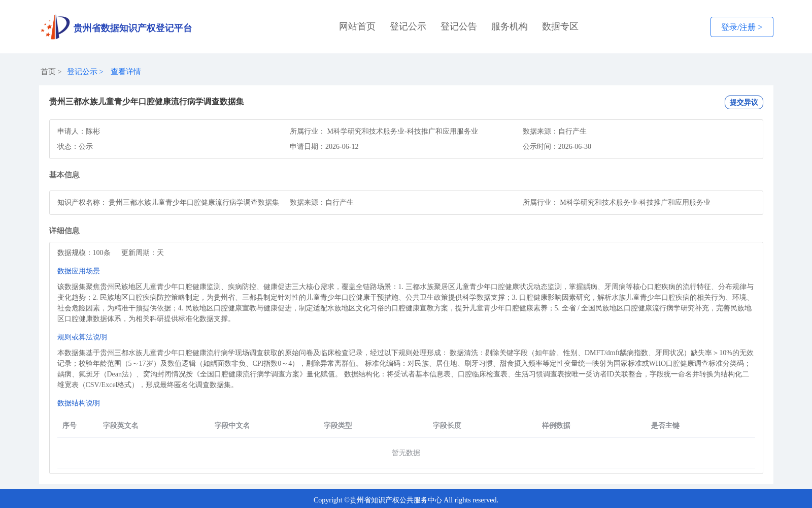Click platform title 贵州省数据知识产权登记平台
The width and height of the screenshot is (812, 508).
132,28
